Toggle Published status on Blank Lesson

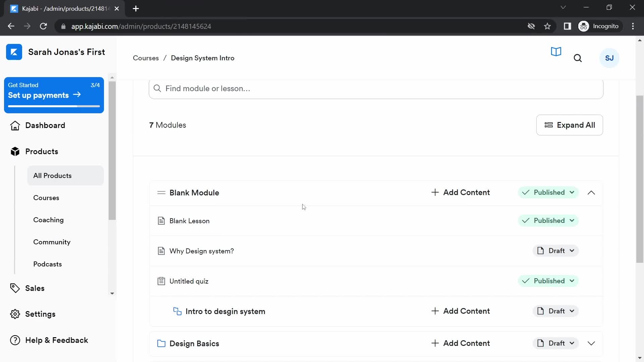pyautogui.click(x=548, y=221)
